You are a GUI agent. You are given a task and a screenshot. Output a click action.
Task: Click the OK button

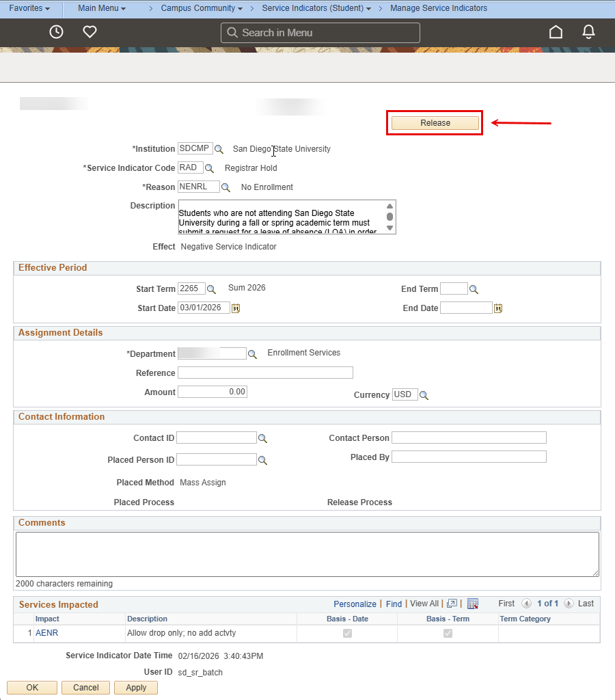pyautogui.click(x=32, y=688)
